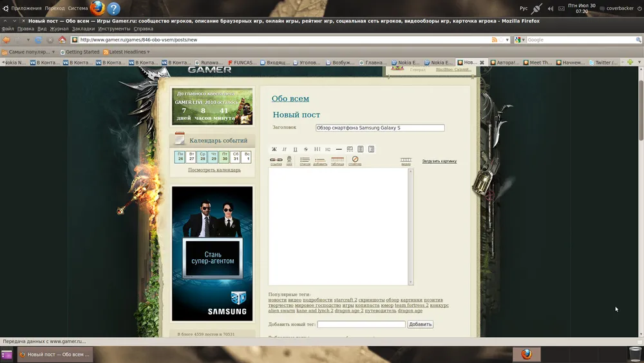Click the Рус keyboard layout indicator
The image size is (644, 363).
524,8
